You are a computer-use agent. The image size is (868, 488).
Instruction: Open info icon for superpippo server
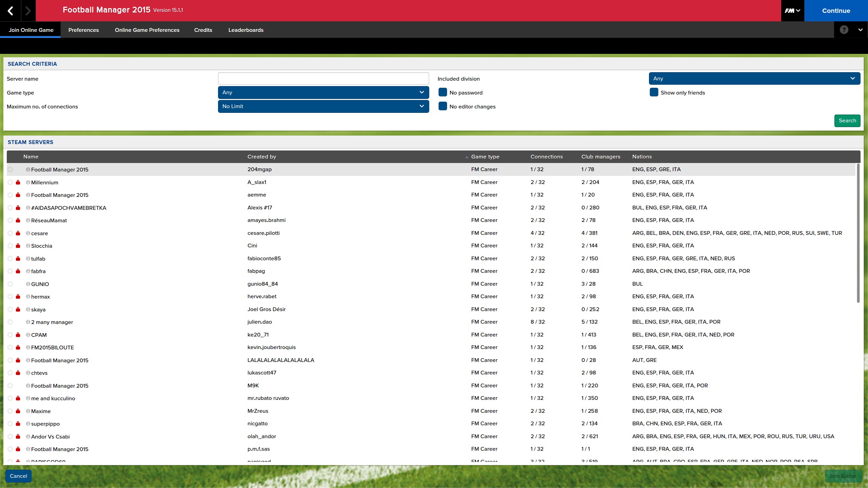pyautogui.click(x=28, y=424)
